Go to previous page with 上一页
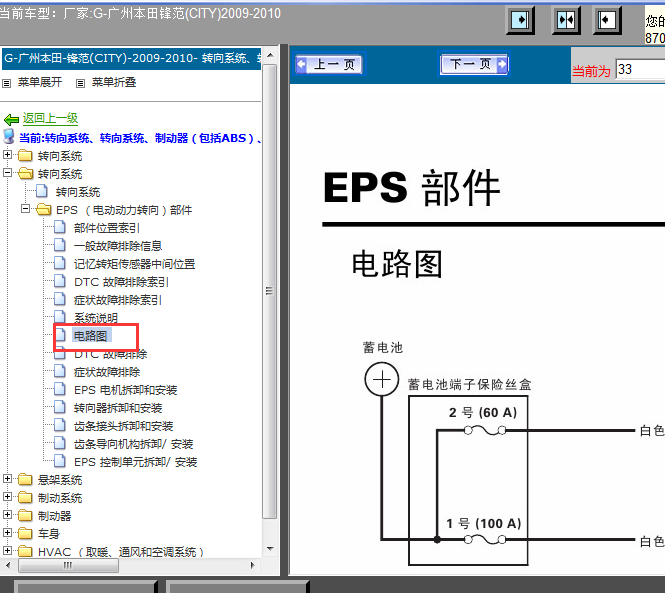Screen dimensions: 665x593 point(328,65)
